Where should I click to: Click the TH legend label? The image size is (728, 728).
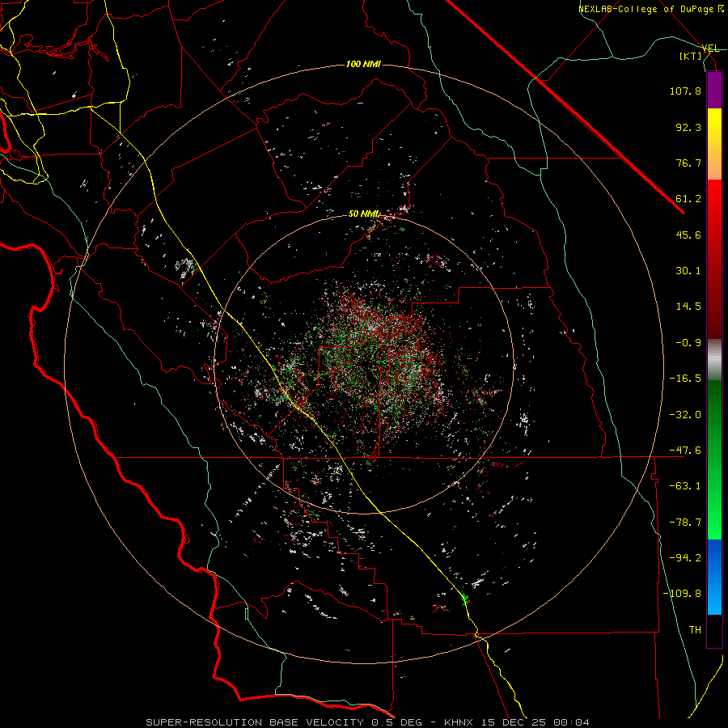click(695, 630)
